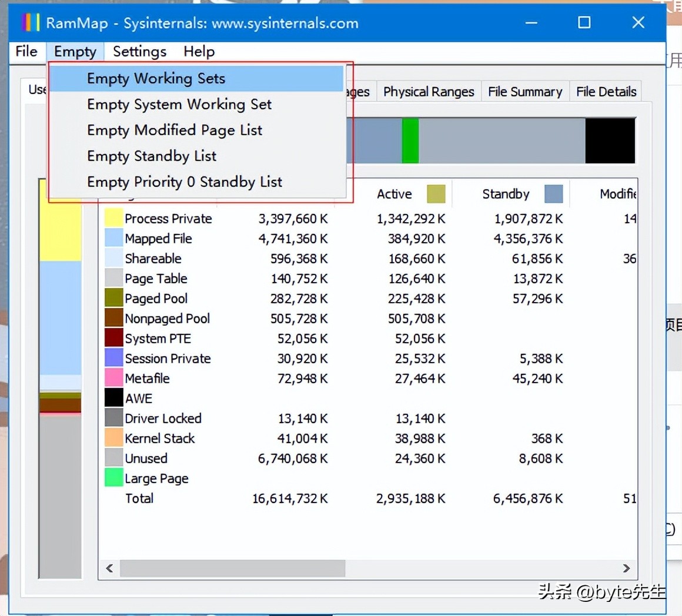Click the Mapped File blue swatch

[113, 238]
